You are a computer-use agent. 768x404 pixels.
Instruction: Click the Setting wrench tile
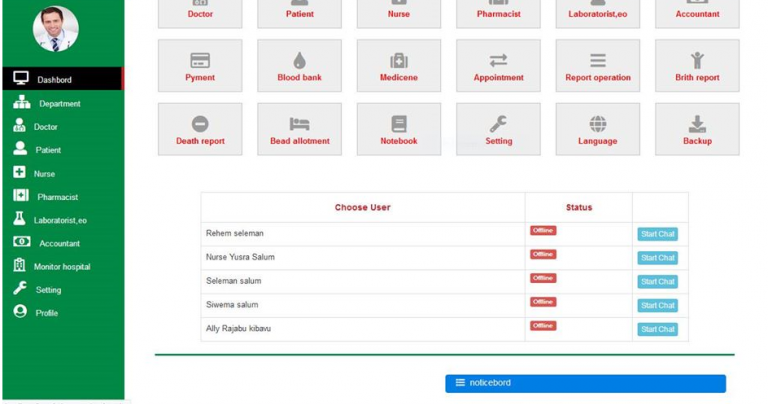click(498, 130)
